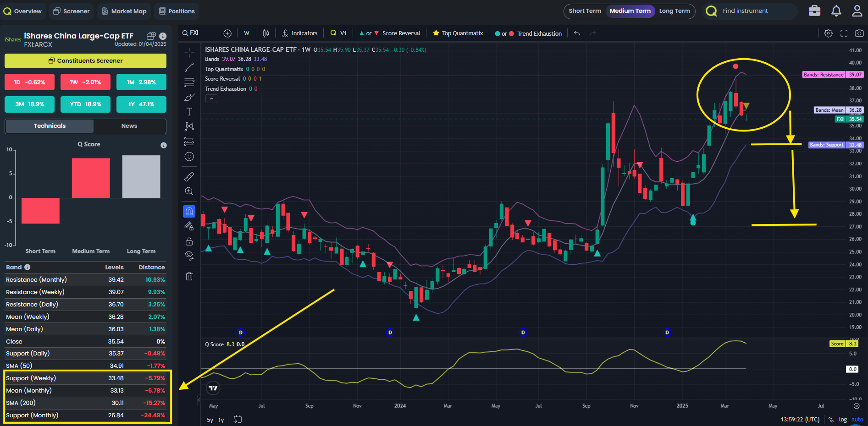868x426 pixels.
Task: Select the brush drawing tool
Action: [189, 97]
